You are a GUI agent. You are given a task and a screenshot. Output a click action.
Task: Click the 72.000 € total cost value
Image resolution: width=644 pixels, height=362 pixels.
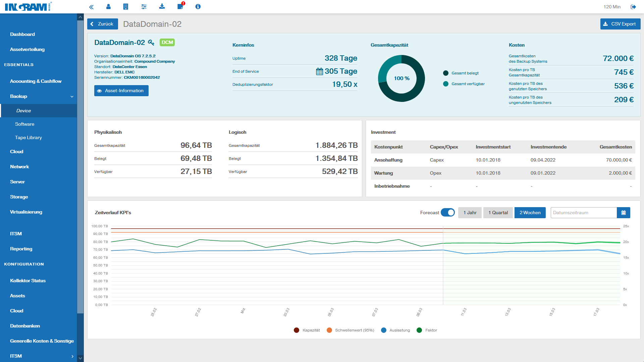coord(618,58)
